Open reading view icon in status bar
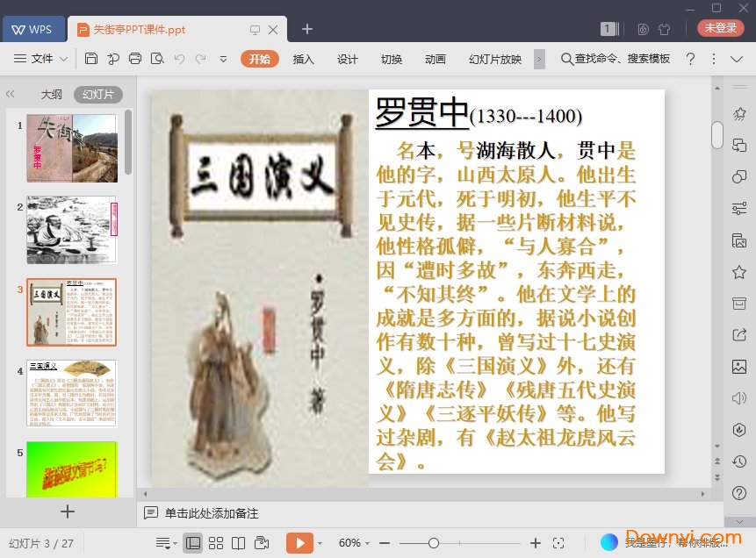 pyautogui.click(x=238, y=543)
